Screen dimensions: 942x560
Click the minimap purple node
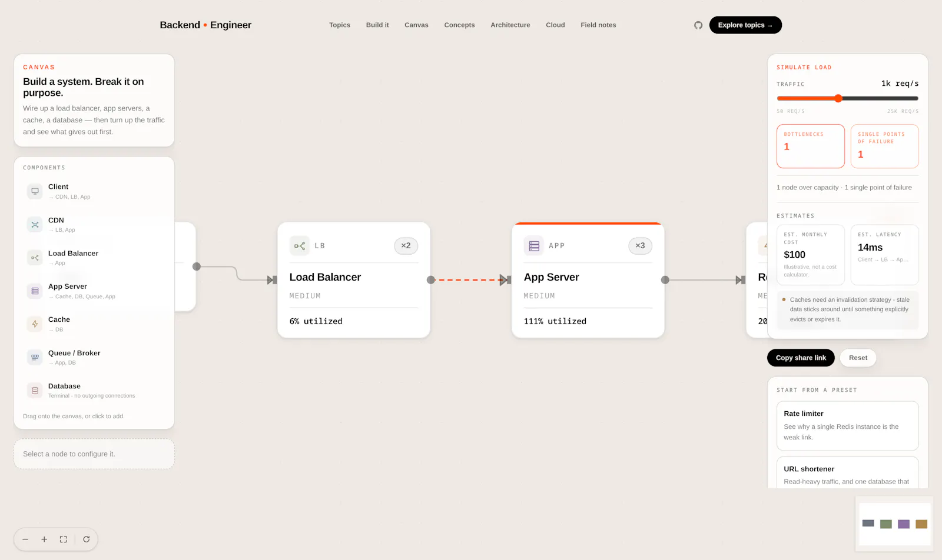904,524
